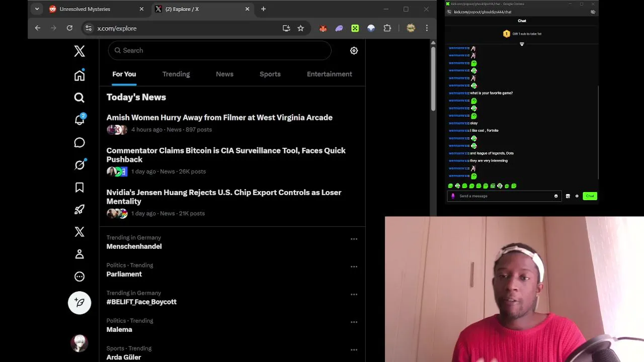Open Chrome profile avatar

click(x=411, y=29)
